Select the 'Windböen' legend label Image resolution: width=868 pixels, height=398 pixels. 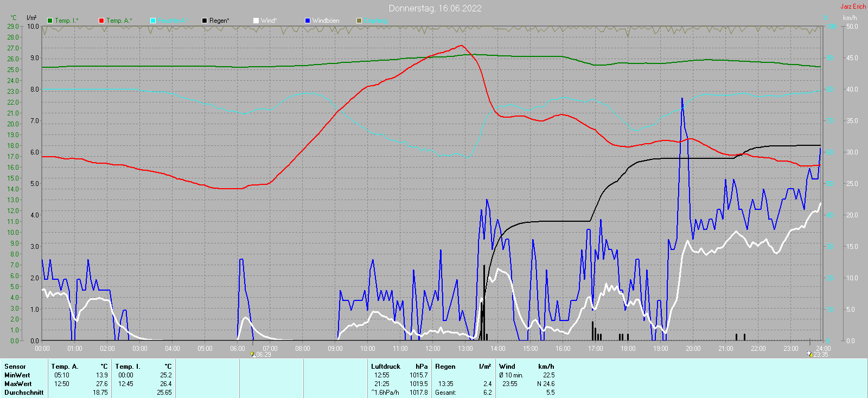point(326,21)
